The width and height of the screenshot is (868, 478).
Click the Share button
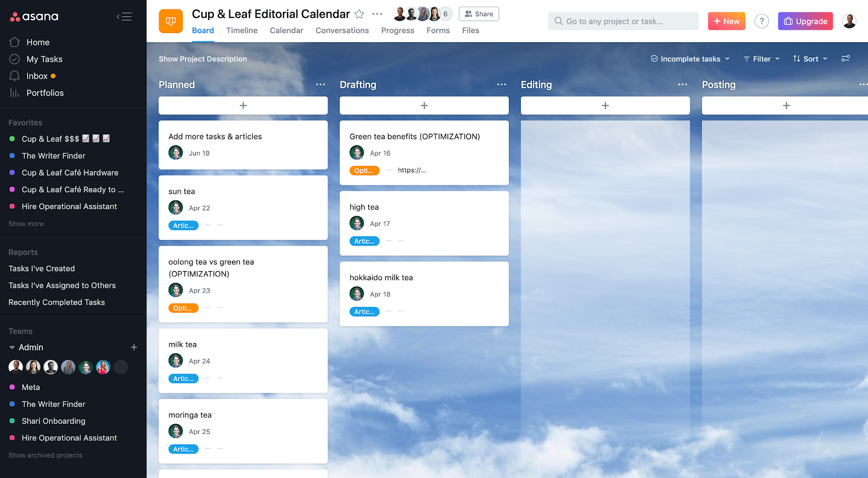pyautogui.click(x=479, y=14)
